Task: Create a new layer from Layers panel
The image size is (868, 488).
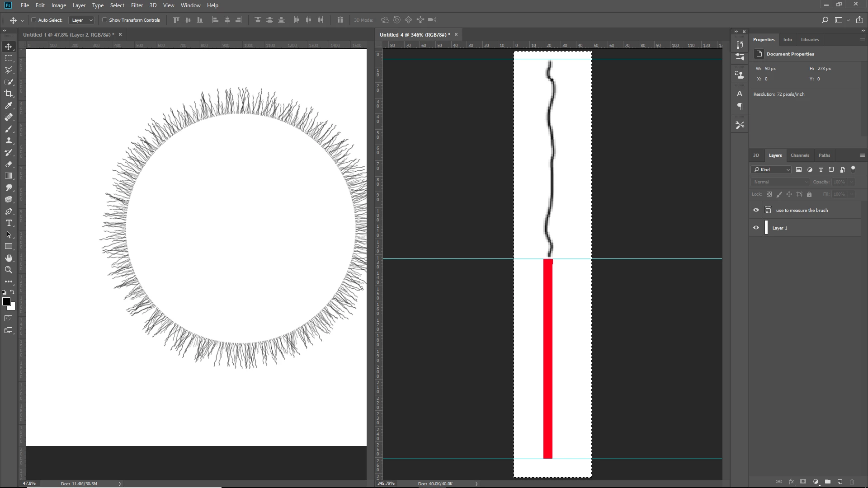Action: (840, 482)
